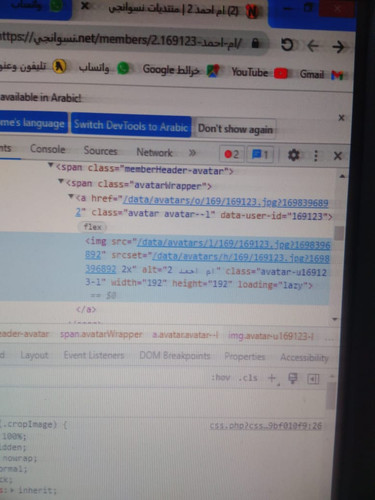This screenshot has width=375, height=500.
Task: Select img.avatar-u169123-l in breadcrumb
Action: tap(271, 336)
